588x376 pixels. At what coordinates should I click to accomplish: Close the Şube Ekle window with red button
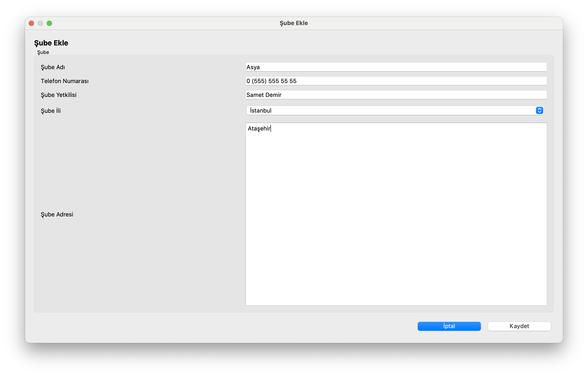click(32, 23)
